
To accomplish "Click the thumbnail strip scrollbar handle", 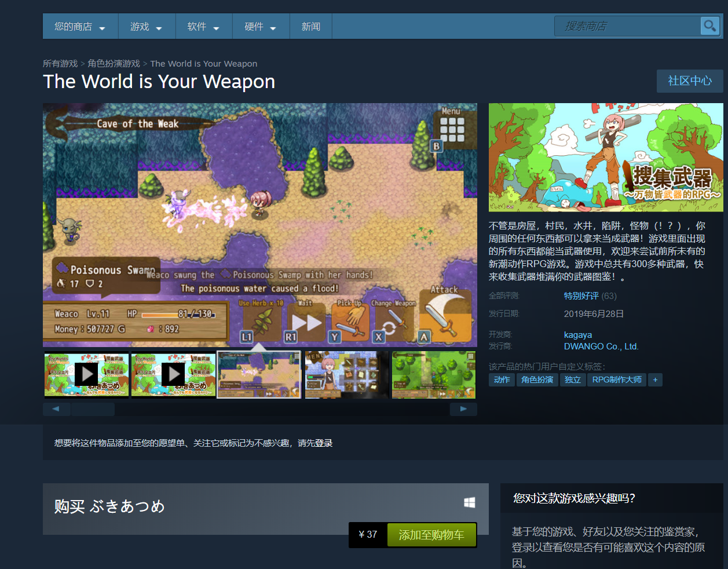I will [x=93, y=409].
